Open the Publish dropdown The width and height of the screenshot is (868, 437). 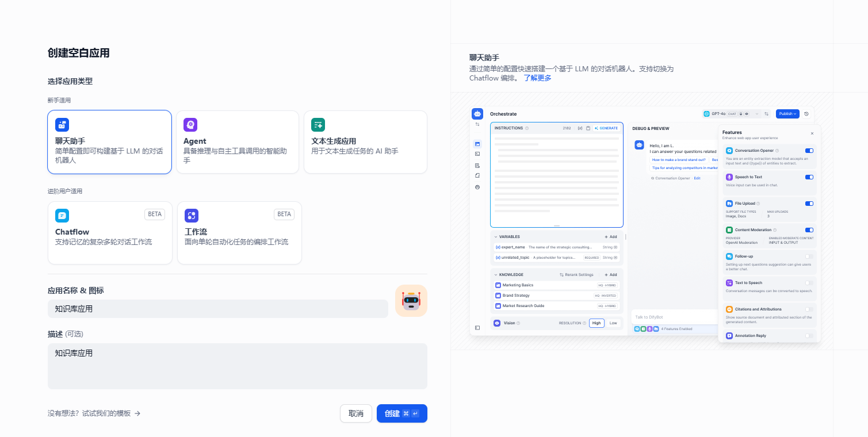787,114
